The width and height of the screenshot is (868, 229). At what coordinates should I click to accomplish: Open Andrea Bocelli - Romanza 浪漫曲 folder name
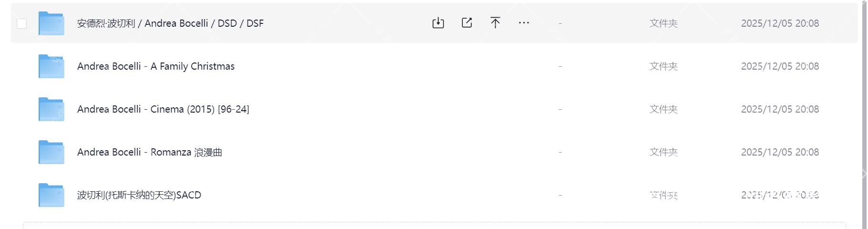click(150, 152)
